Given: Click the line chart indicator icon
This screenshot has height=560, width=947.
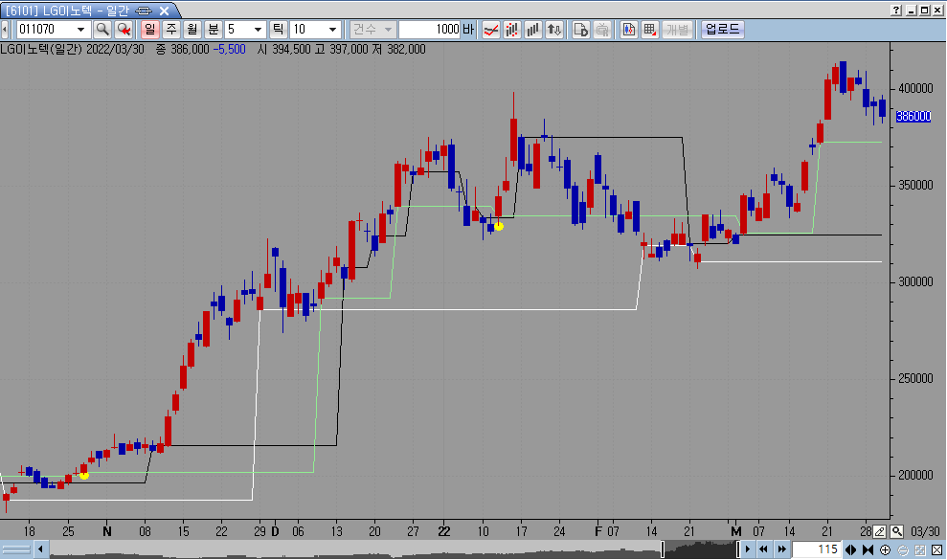Looking at the screenshot, I should coord(490,29).
